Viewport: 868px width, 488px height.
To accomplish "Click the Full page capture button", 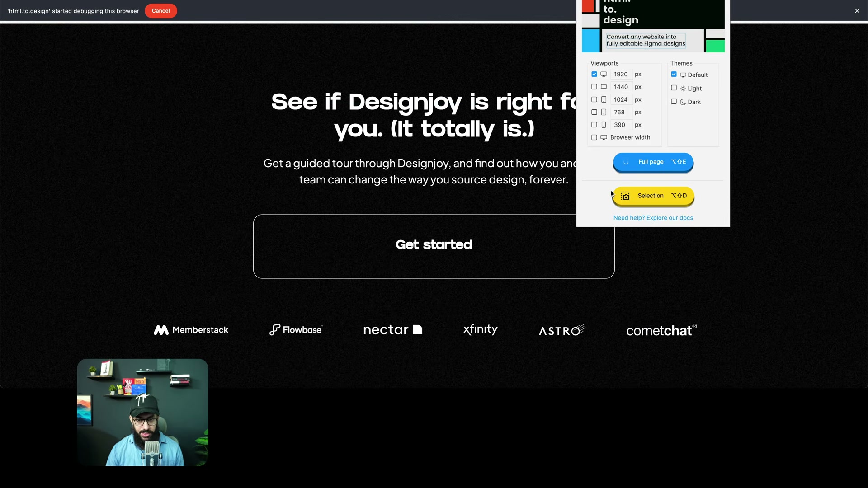I will [x=653, y=162].
